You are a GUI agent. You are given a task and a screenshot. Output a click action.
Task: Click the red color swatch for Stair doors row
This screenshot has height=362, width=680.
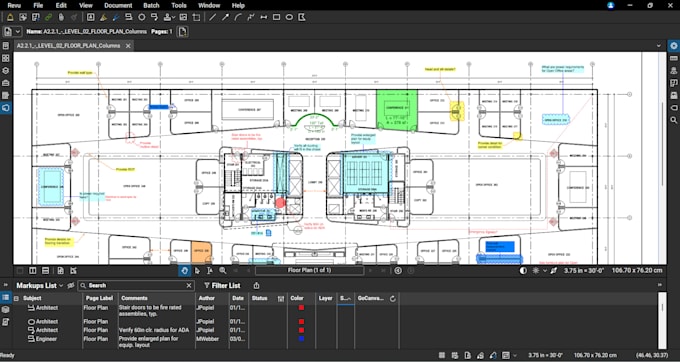[x=301, y=308]
